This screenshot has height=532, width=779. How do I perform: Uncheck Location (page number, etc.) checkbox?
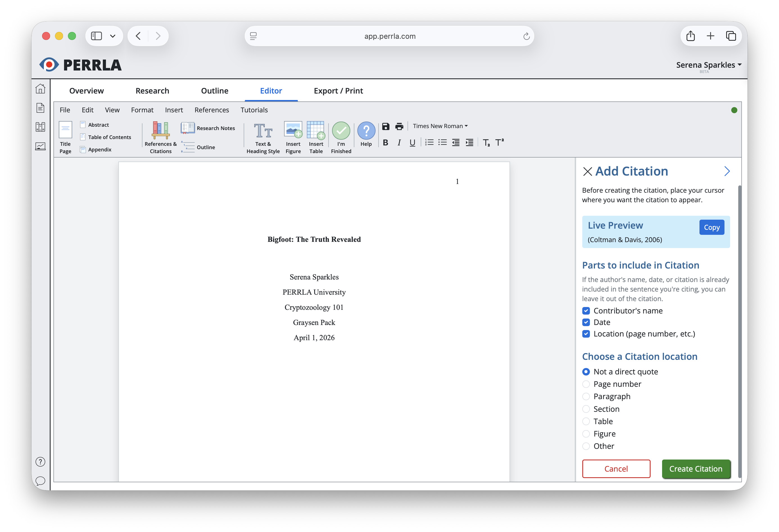pos(586,334)
